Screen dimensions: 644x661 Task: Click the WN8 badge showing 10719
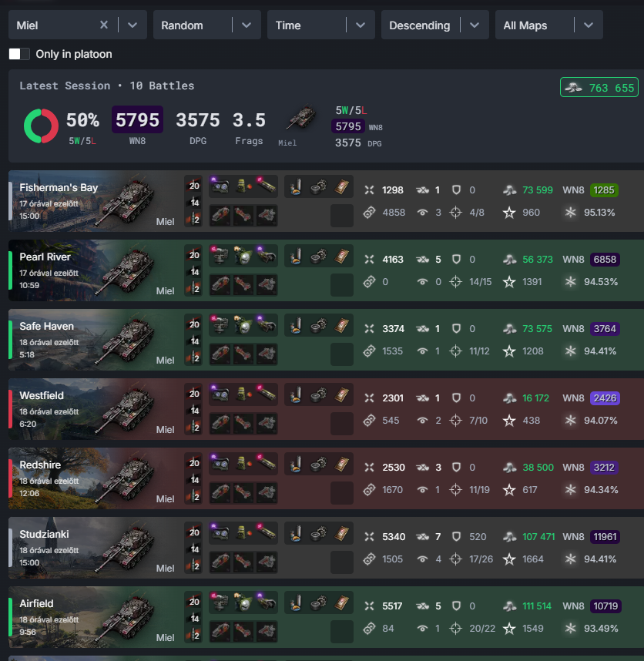[605, 606]
